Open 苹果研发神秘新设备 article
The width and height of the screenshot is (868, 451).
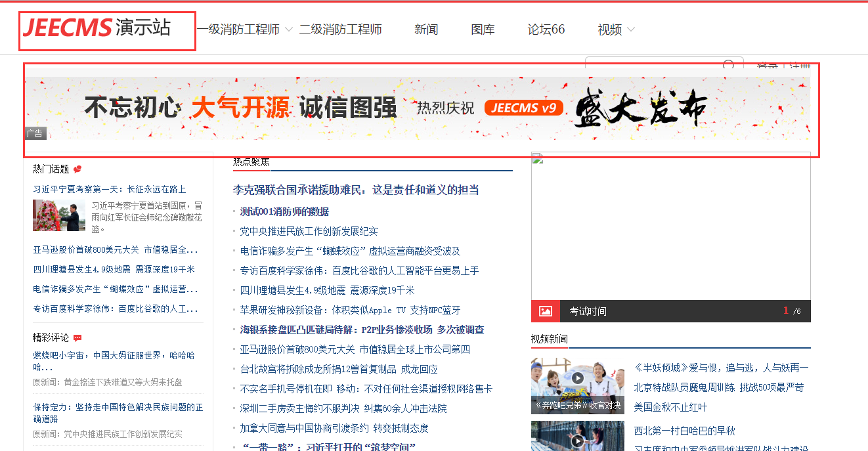tap(351, 310)
